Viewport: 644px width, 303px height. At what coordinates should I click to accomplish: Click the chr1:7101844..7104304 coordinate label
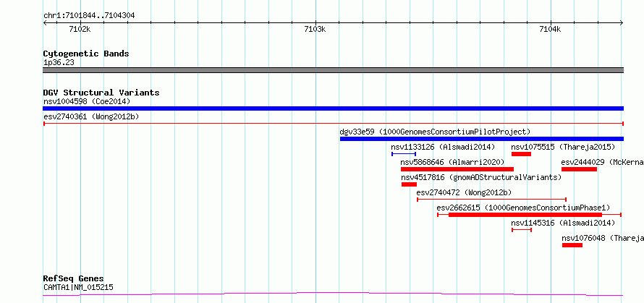tap(89, 16)
